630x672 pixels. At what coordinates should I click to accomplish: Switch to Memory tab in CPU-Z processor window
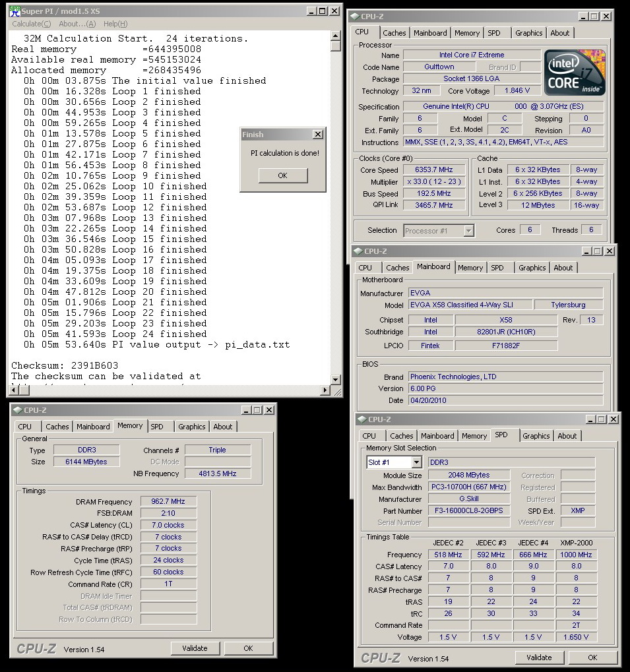pyautogui.click(x=467, y=33)
